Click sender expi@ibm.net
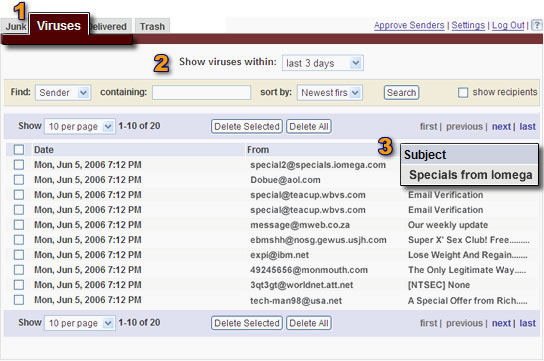This screenshot has height=361, width=544. [279, 255]
